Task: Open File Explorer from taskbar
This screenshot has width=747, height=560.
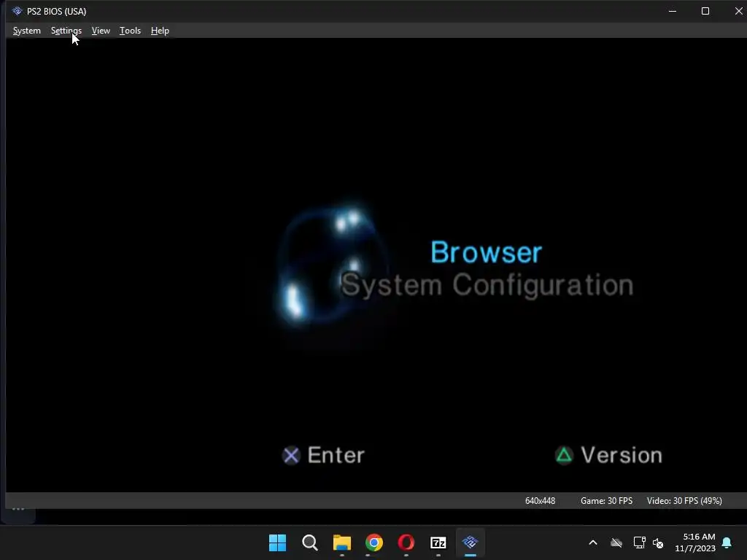Action: 341,542
